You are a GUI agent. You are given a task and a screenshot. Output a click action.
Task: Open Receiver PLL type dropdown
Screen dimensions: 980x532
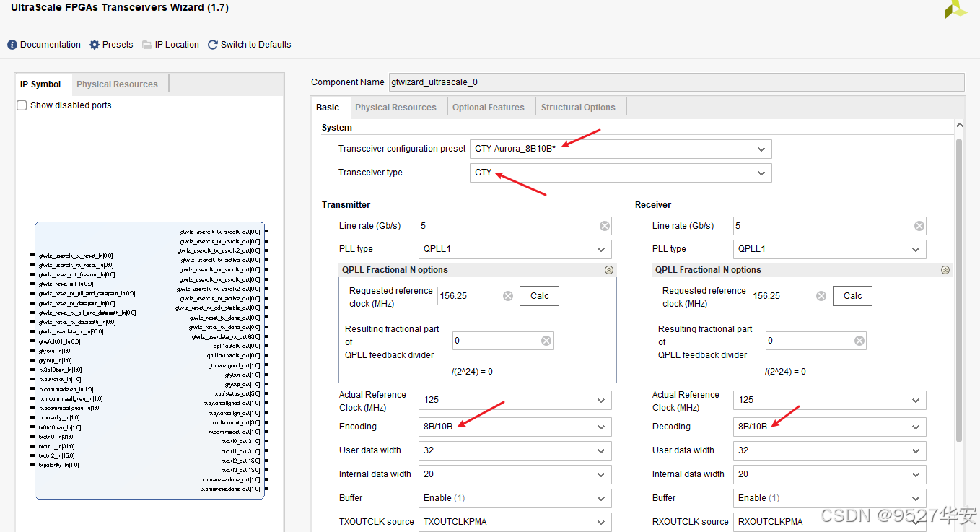click(830, 249)
